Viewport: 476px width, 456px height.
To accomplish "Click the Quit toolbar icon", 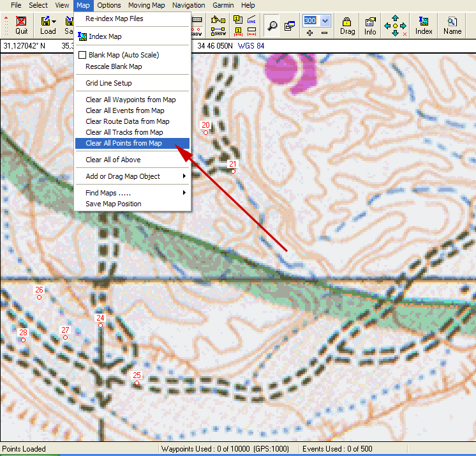I will 21,26.
